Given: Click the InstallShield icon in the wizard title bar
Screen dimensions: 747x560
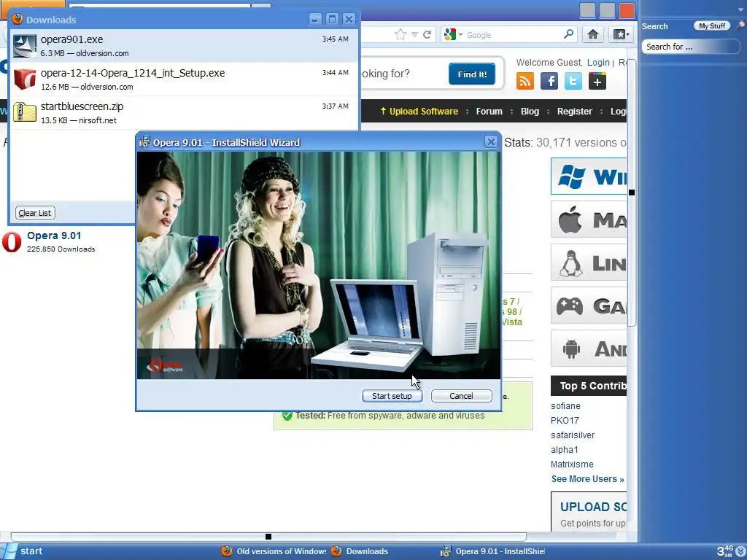Looking at the screenshot, I should tap(144, 141).
